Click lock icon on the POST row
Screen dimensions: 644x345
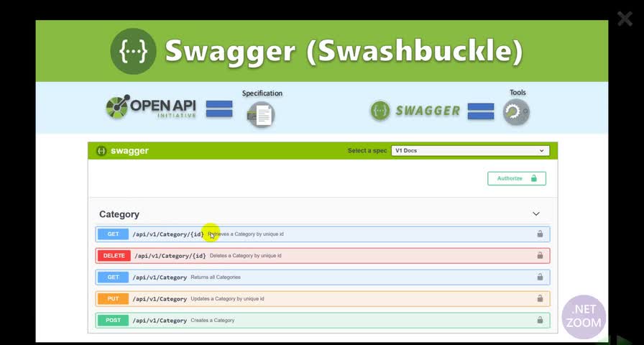coord(540,320)
